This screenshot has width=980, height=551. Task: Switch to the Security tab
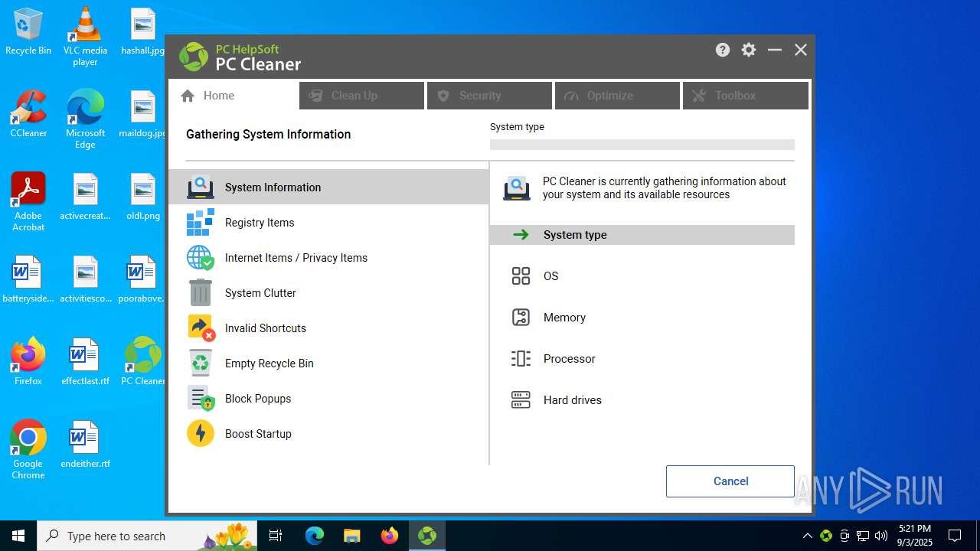pos(489,96)
